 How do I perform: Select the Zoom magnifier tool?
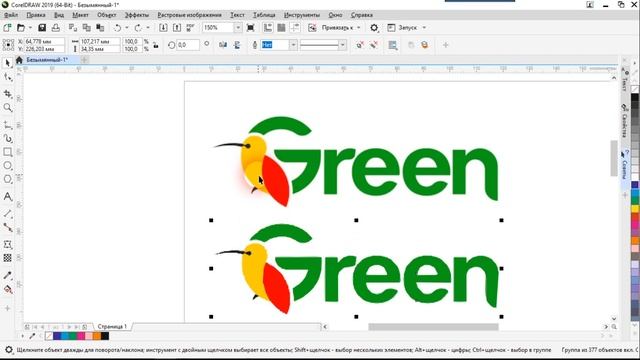(7, 107)
